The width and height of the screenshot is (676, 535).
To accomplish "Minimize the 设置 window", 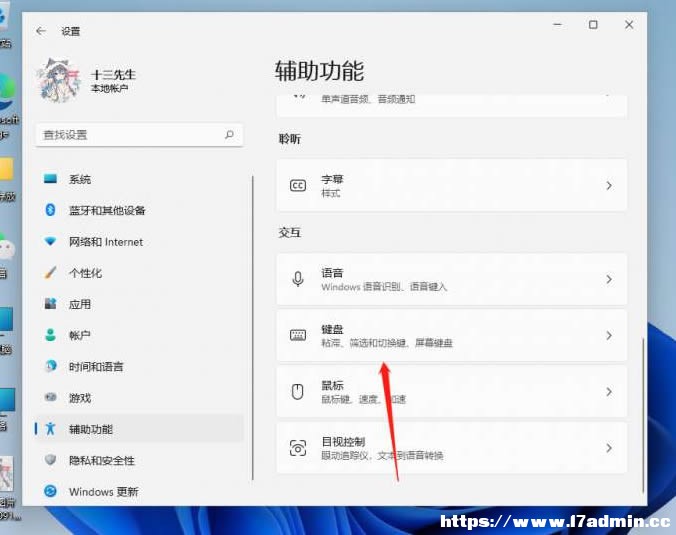I will [x=557, y=25].
